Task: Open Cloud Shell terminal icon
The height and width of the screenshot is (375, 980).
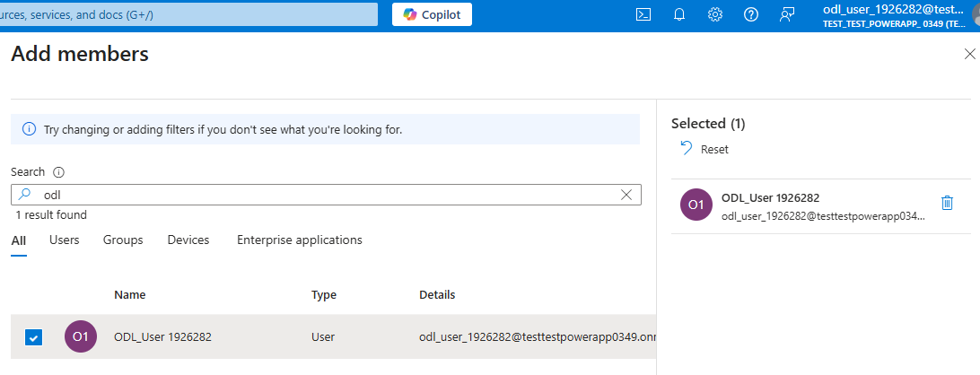Action: pos(643,14)
